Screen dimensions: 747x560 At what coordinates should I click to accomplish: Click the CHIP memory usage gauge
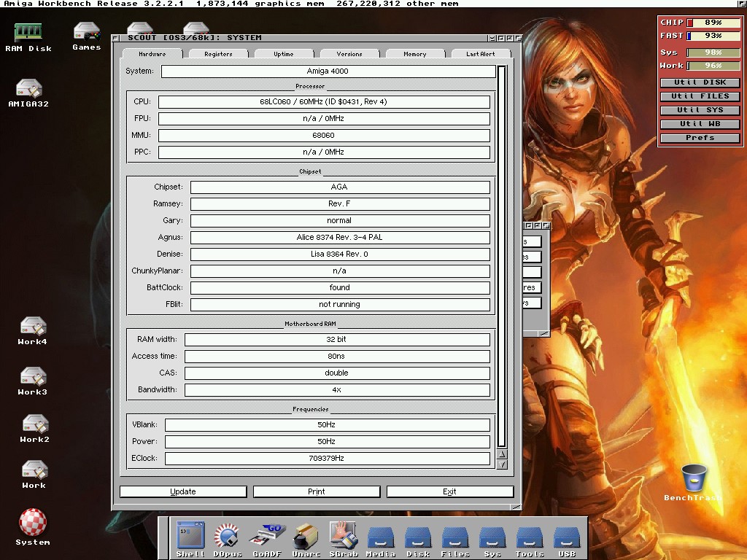pos(713,23)
